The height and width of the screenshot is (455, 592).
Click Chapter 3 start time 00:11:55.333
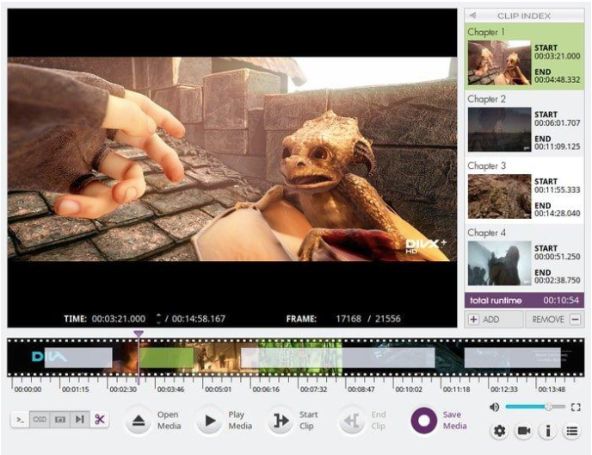point(557,190)
